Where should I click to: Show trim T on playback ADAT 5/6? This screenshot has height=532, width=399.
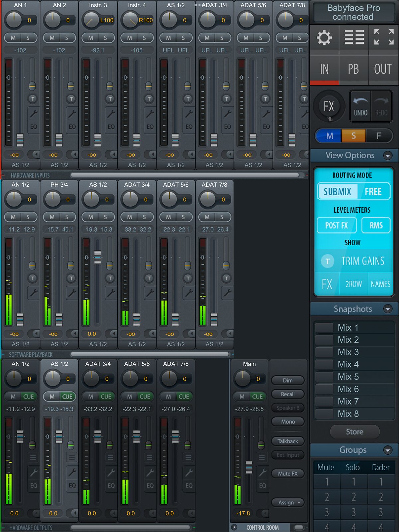tap(188, 278)
